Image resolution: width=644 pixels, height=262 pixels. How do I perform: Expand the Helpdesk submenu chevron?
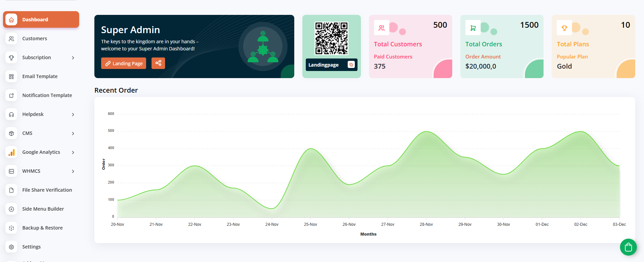coord(73,115)
